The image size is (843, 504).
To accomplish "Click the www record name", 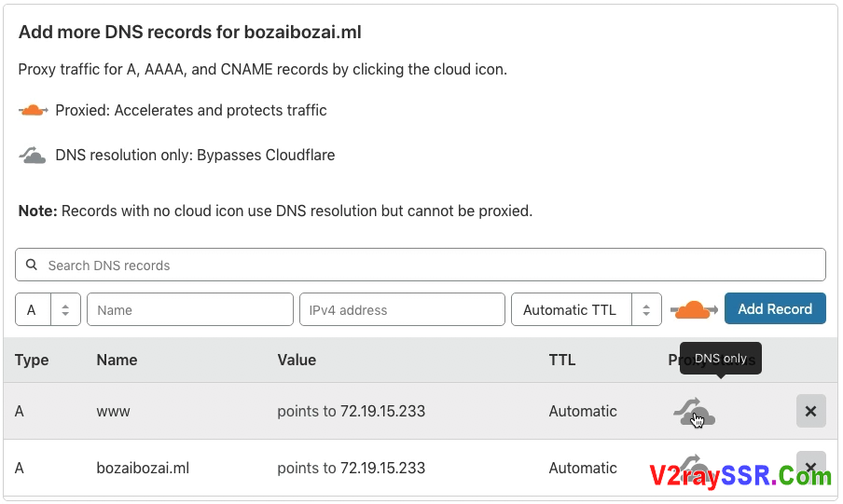I will 113,411.
